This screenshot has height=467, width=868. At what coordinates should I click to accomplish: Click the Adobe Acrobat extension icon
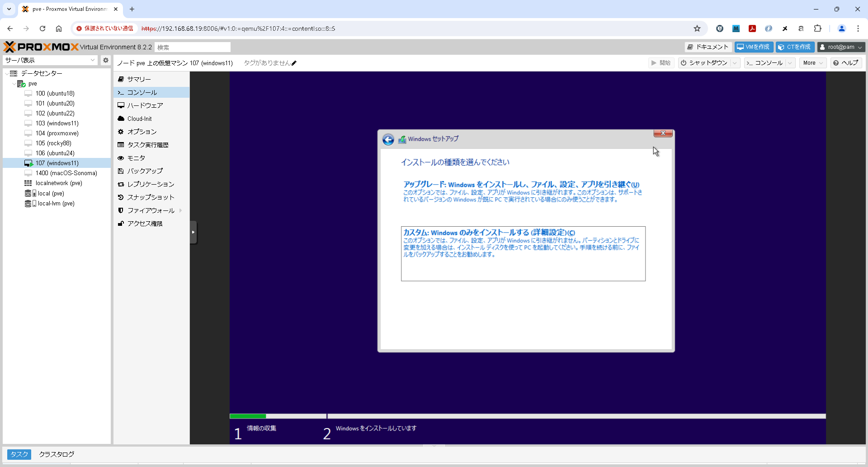(x=752, y=29)
